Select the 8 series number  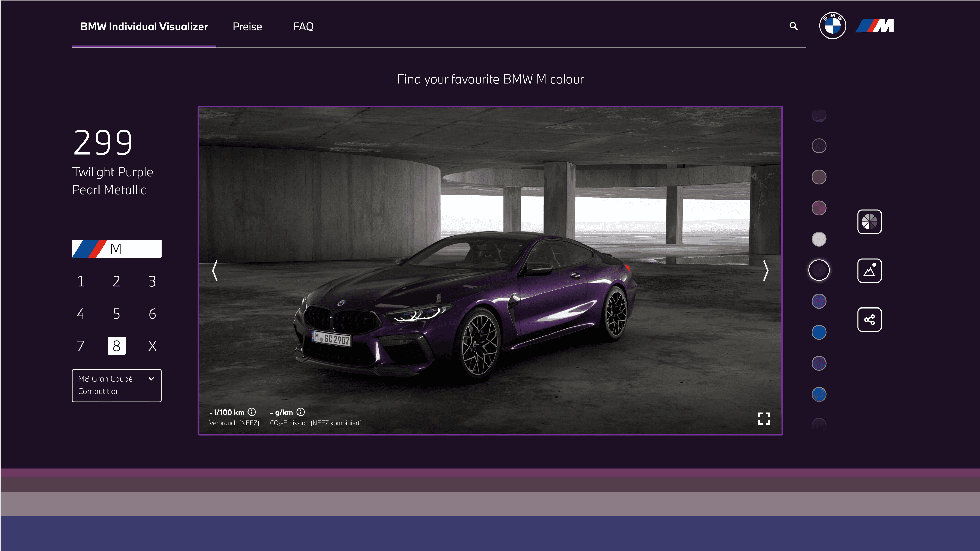[x=116, y=346]
